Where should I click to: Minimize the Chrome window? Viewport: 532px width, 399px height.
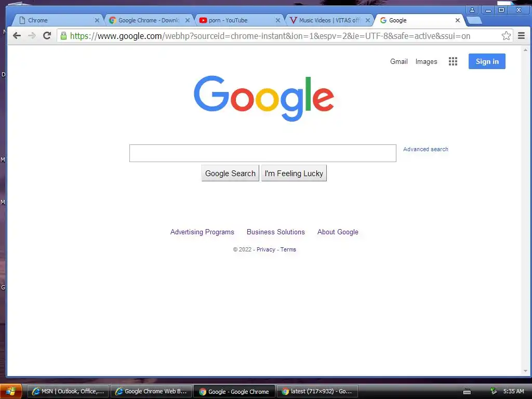pyautogui.click(x=488, y=10)
